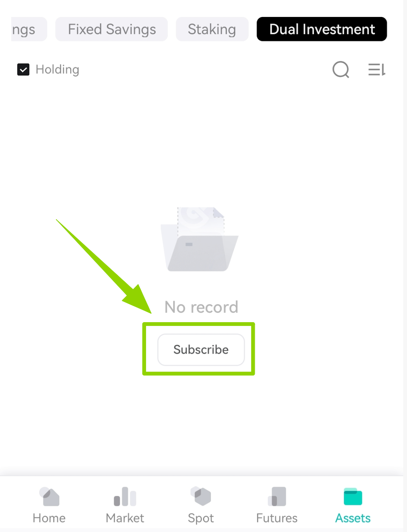Tap the Home house icon
Image resolution: width=407 pixels, height=532 pixels.
[x=49, y=496]
